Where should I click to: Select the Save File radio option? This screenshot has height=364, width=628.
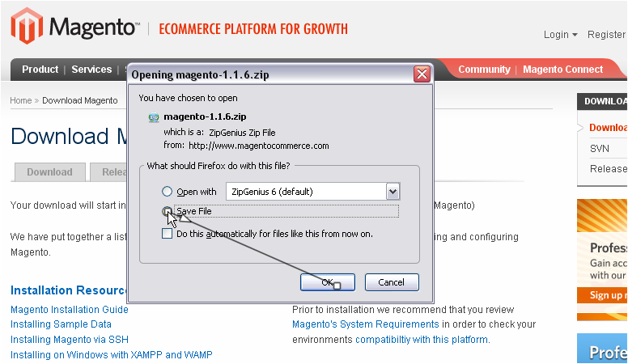[168, 211]
